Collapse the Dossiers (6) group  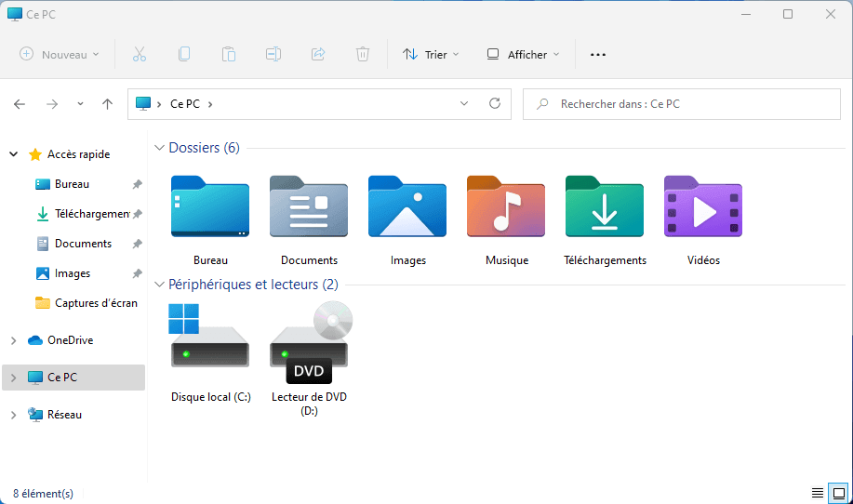point(160,148)
